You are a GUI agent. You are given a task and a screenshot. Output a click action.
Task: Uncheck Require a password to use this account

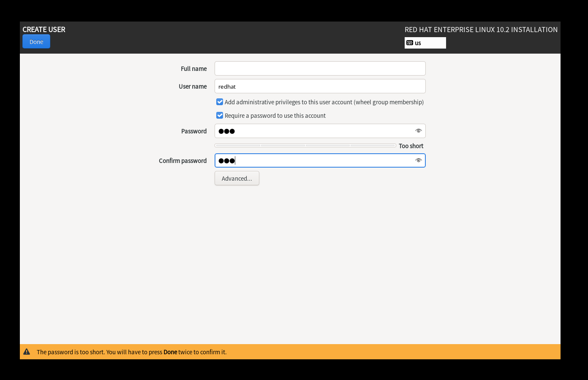click(x=220, y=115)
